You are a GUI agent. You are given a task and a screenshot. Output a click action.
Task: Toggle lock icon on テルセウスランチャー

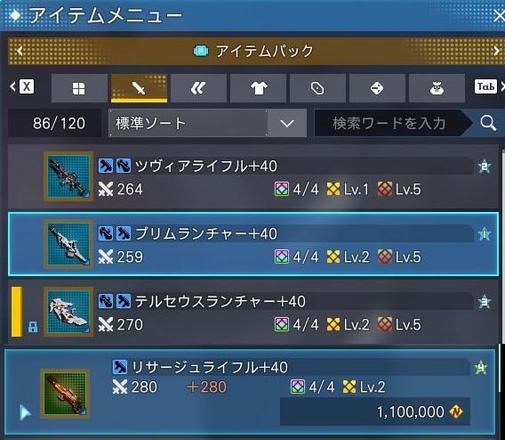point(33,327)
